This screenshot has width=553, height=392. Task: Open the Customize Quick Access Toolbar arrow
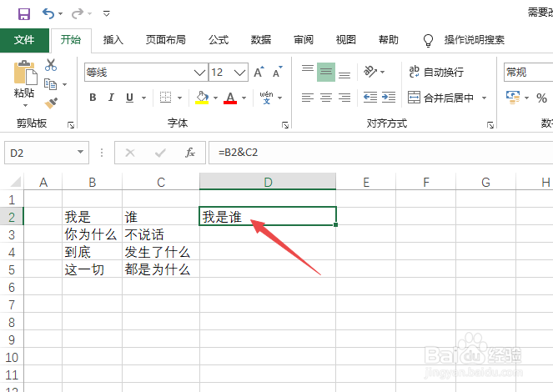pos(106,13)
